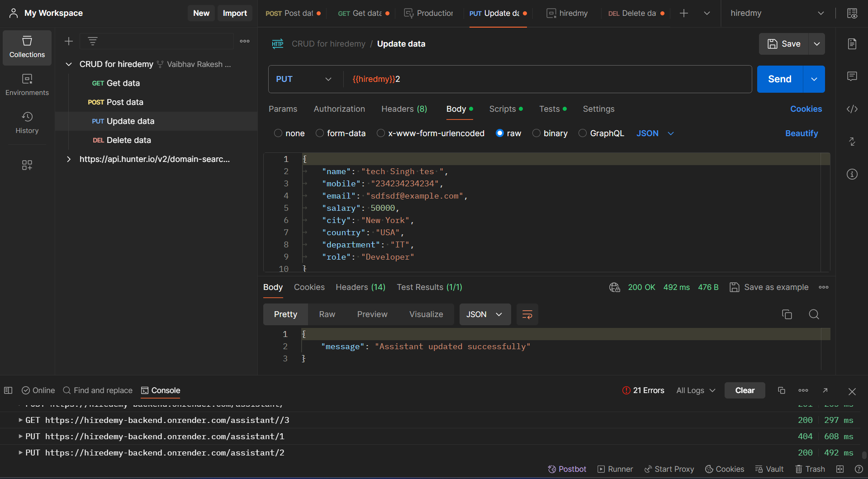Open environment quick look icon
This screenshot has width=868, height=479.
pos(852,13)
